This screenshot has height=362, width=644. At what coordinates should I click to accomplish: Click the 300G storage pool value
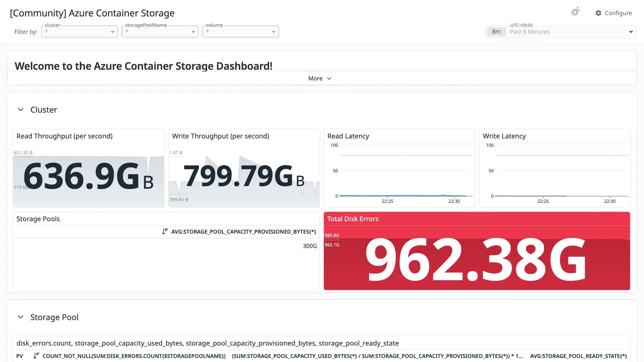(x=310, y=246)
